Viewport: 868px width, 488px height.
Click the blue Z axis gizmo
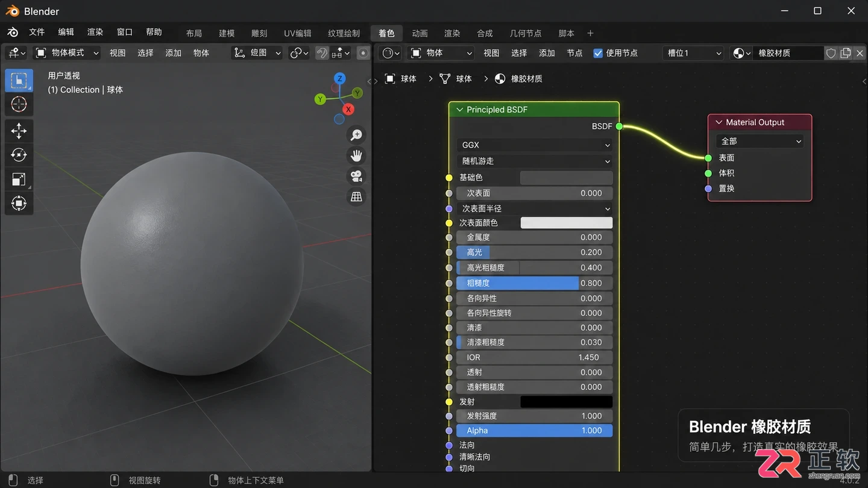click(x=340, y=78)
